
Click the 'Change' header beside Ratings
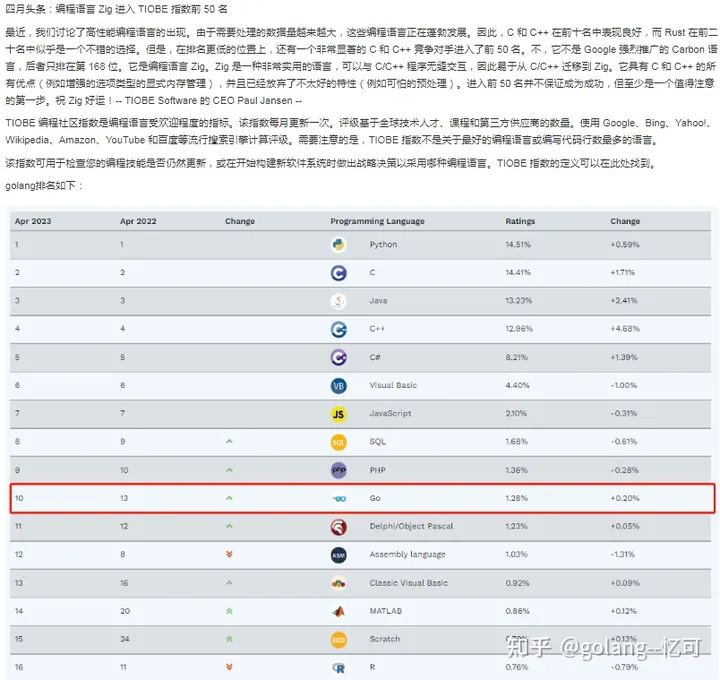pyautogui.click(x=625, y=221)
